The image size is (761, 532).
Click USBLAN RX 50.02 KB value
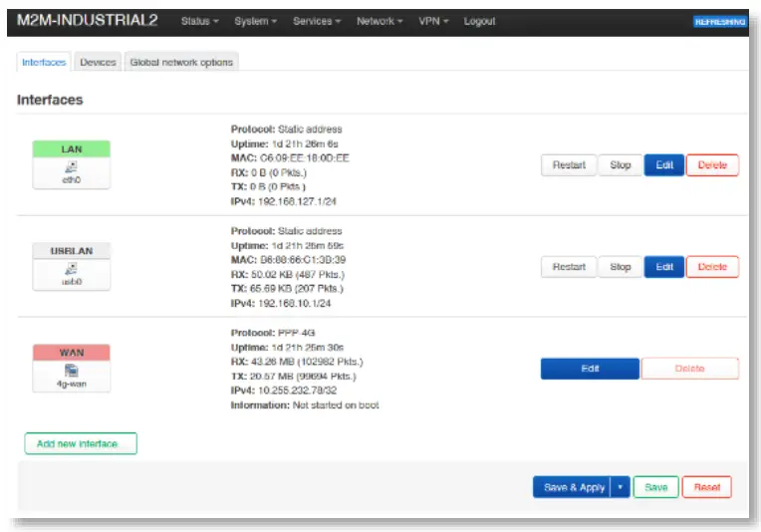[298, 274]
